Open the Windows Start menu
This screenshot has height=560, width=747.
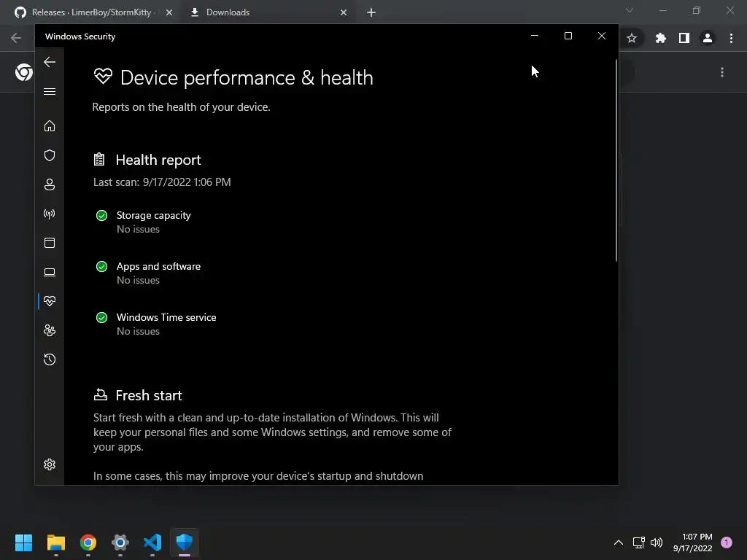pyautogui.click(x=23, y=542)
